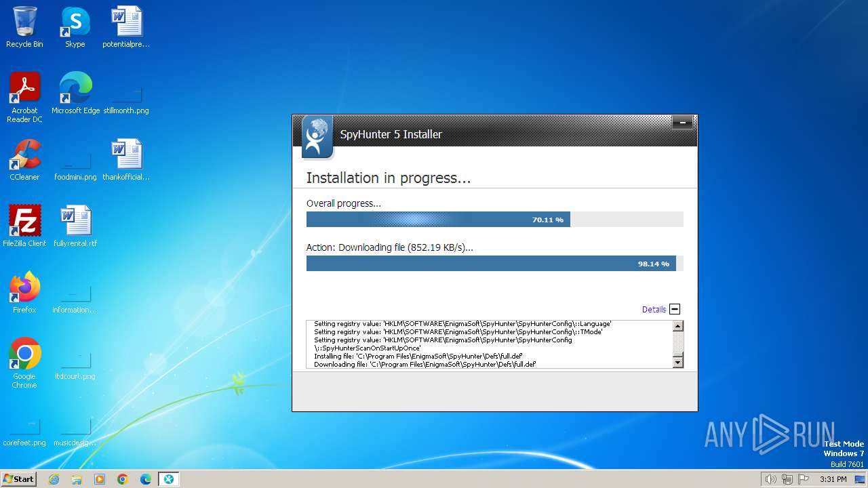The height and width of the screenshot is (488, 868).
Task: Click log line 'Installing file' full.def
Action: click(418, 356)
